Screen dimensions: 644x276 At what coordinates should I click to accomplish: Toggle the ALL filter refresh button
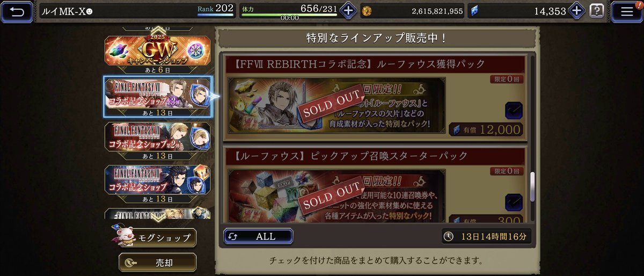pyautogui.click(x=258, y=236)
